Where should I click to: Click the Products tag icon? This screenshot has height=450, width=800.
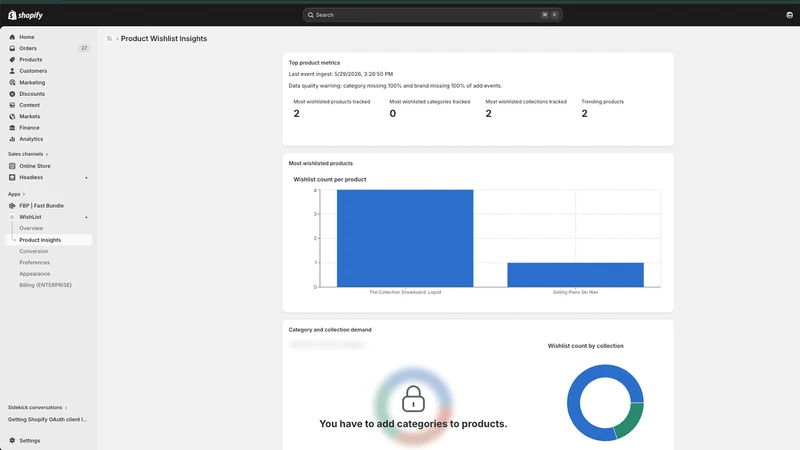click(12, 60)
